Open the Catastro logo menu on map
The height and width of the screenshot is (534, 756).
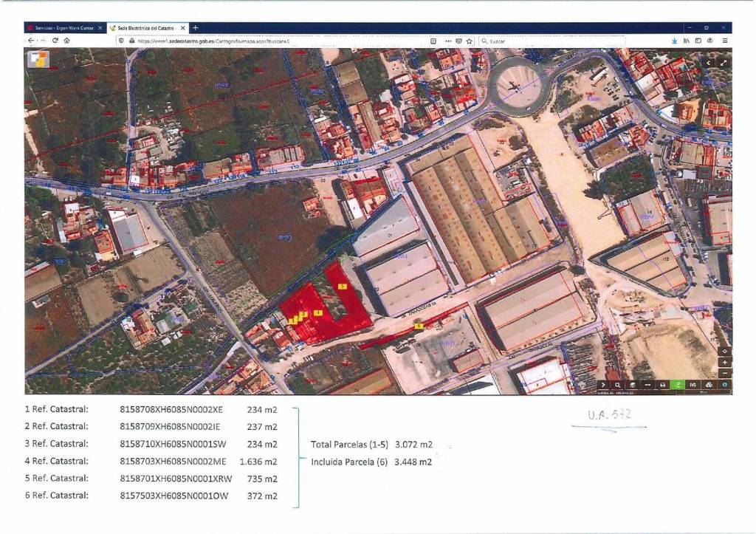click(x=38, y=59)
